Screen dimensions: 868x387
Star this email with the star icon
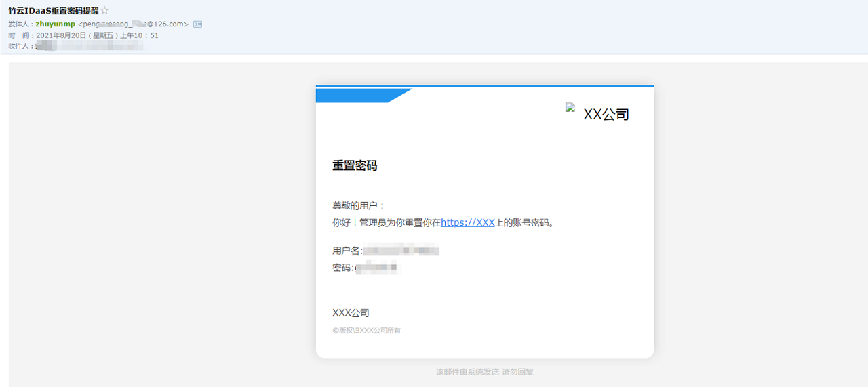(104, 11)
